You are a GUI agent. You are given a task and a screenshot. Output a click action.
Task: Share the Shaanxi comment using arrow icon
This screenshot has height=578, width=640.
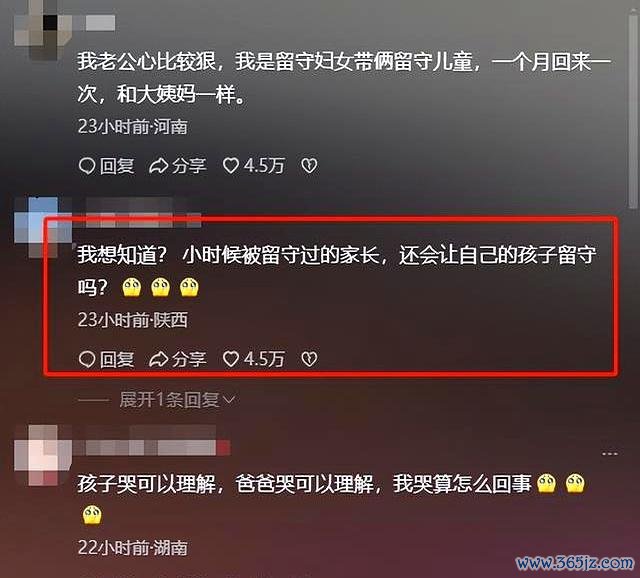click(158, 359)
